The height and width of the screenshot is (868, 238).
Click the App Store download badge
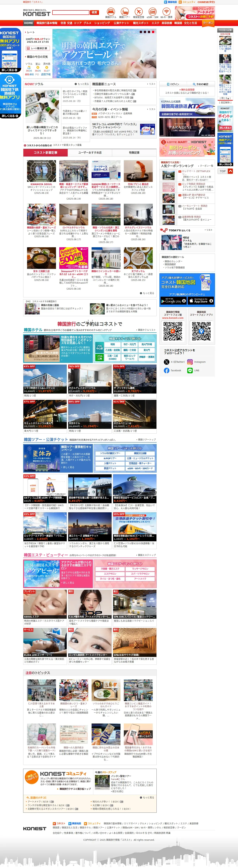(x=201, y=301)
